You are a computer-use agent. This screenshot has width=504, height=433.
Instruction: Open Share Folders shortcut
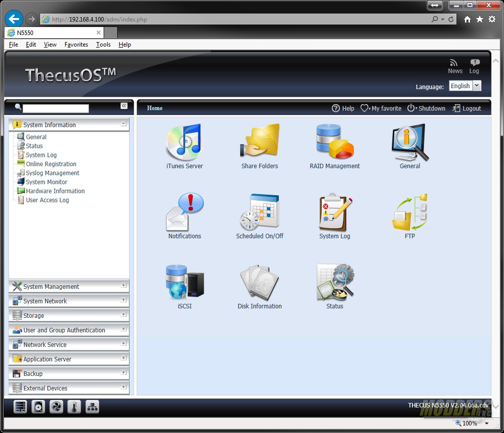pos(260,141)
